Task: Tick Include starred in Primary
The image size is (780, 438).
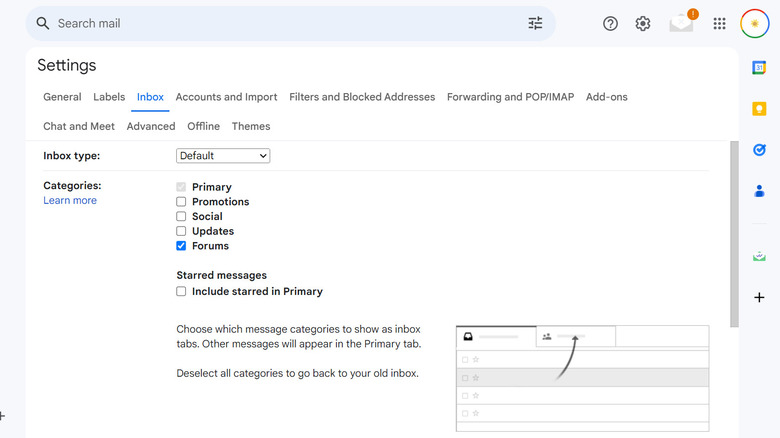Action: click(181, 292)
